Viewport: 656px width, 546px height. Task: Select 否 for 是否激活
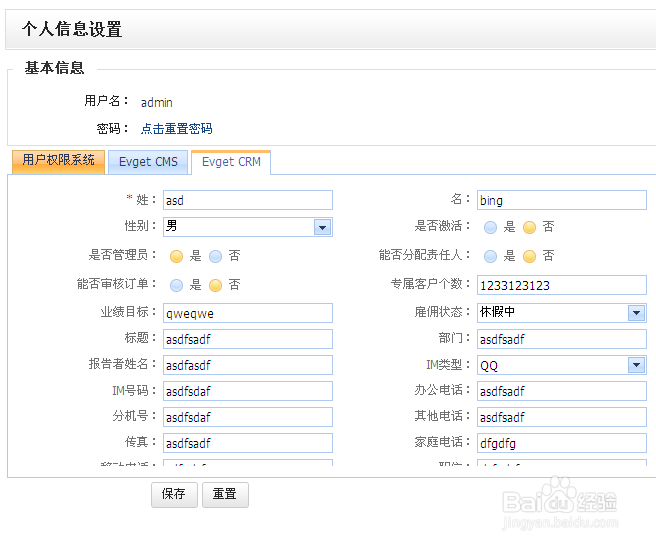[529, 227]
